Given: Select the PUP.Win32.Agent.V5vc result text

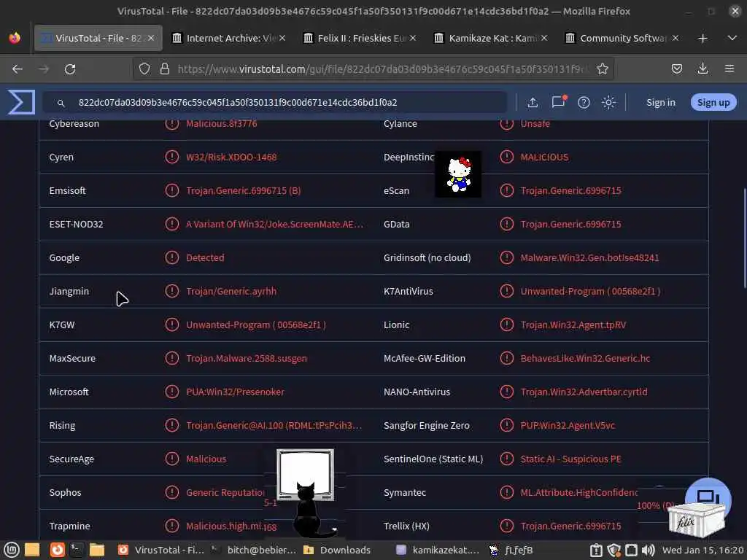Looking at the screenshot, I should point(568,425).
